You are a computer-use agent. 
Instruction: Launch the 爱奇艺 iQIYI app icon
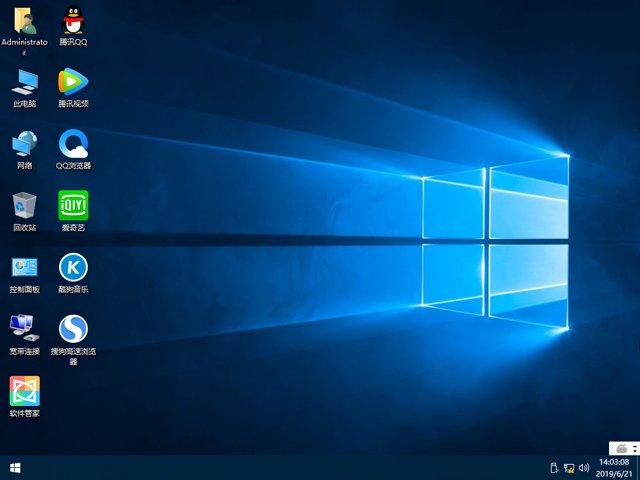[73, 206]
